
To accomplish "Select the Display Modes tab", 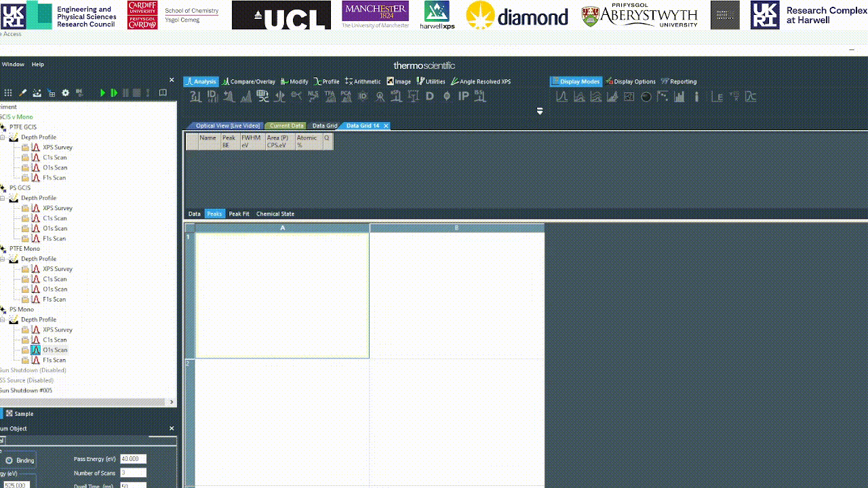I will coord(575,81).
